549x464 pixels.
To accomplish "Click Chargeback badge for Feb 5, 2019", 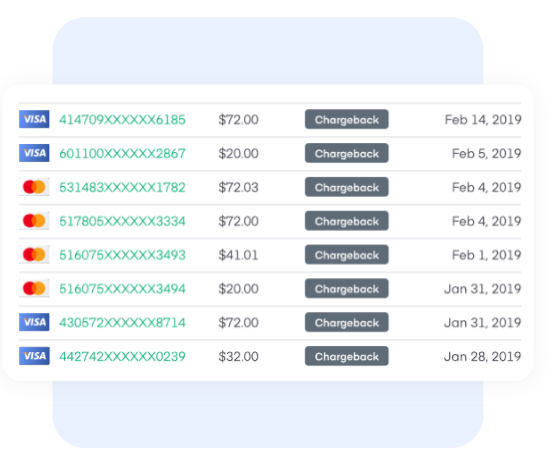I will [347, 153].
